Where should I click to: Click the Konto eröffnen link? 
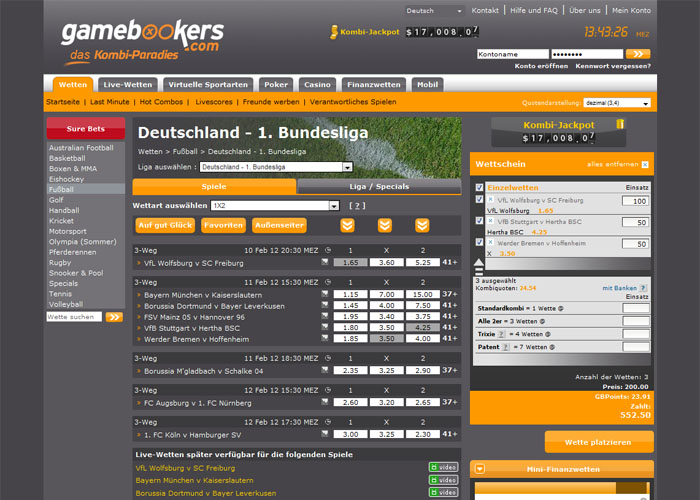[x=541, y=66]
